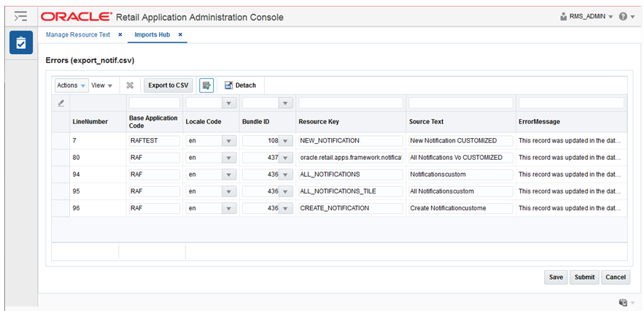
Task: Click row selector for line 7
Action: (61, 141)
